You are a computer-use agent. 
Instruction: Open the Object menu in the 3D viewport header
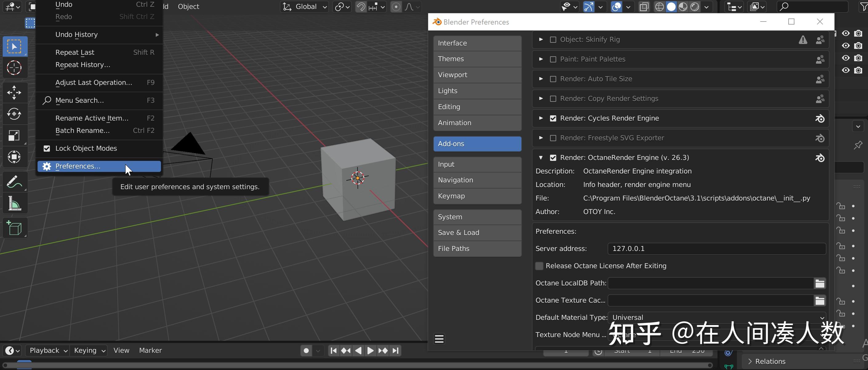click(x=188, y=6)
